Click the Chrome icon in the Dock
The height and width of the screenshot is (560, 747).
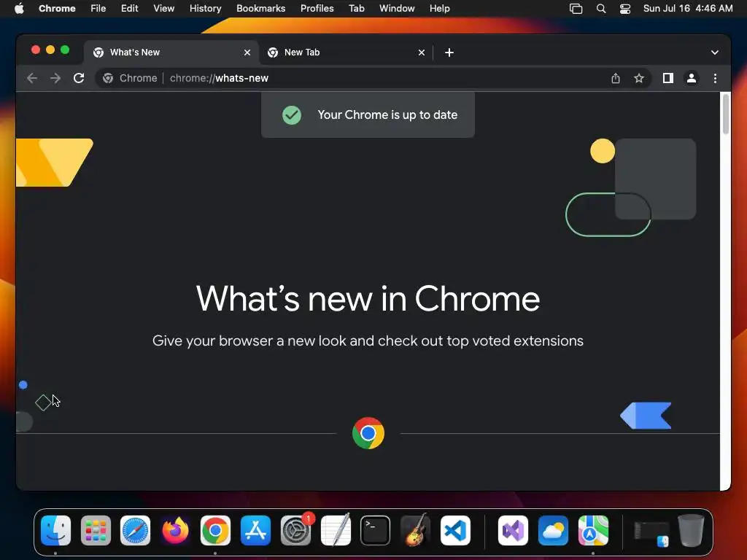click(x=215, y=531)
